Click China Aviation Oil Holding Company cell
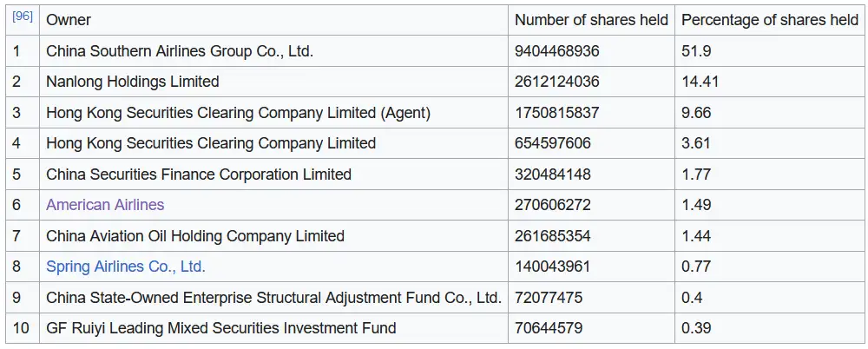Screen dimensions: 868x349 pos(195,236)
